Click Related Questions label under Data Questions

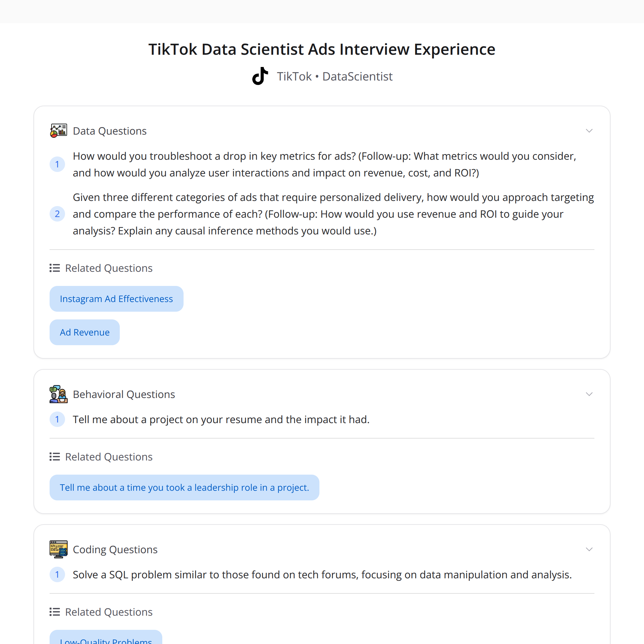coord(109,268)
